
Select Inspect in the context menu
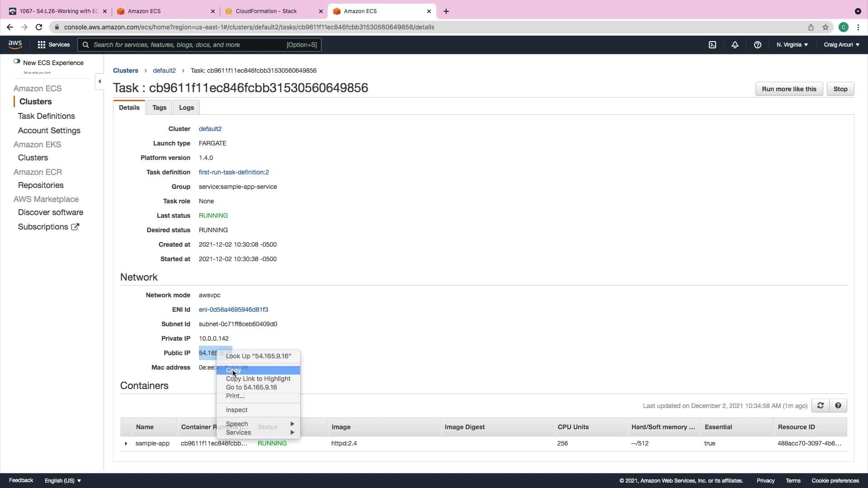coord(236,410)
